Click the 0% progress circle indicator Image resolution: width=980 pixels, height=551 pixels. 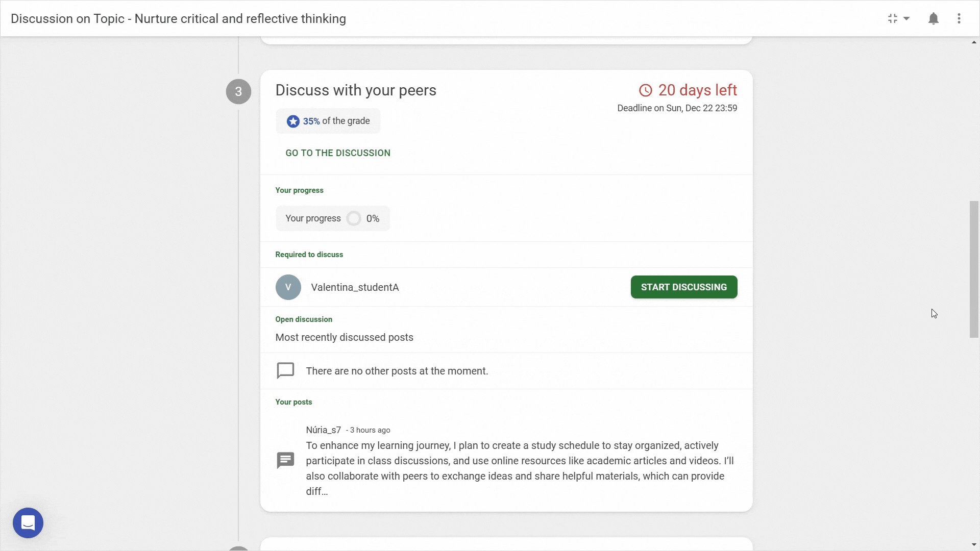coord(353,219)
